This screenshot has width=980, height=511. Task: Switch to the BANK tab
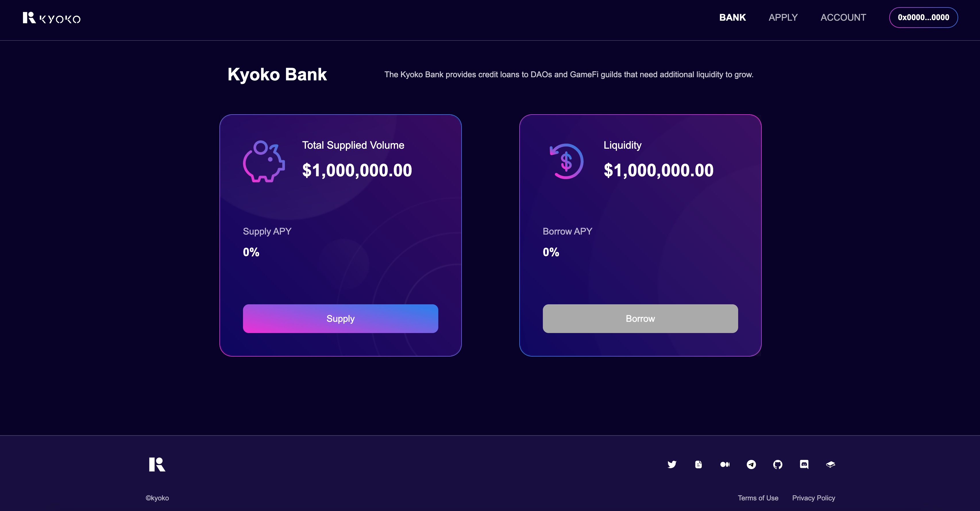tap(732, 18)
